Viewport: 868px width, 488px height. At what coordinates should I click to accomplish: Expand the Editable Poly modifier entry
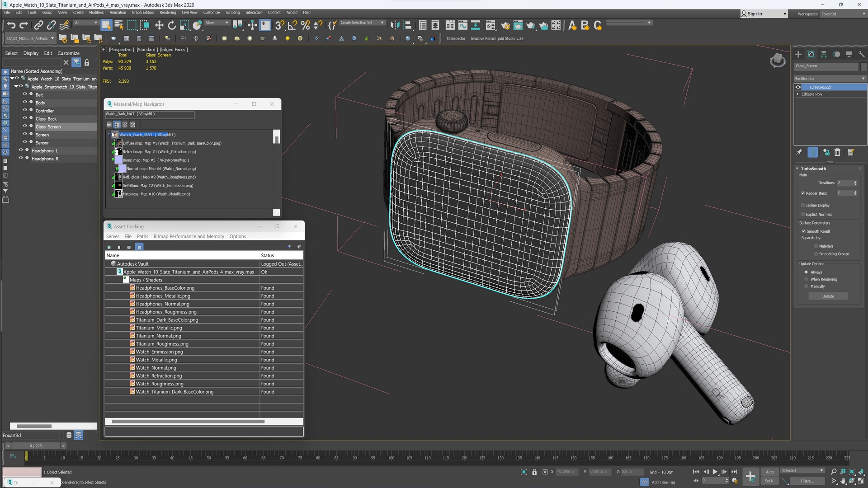[797, 94]
